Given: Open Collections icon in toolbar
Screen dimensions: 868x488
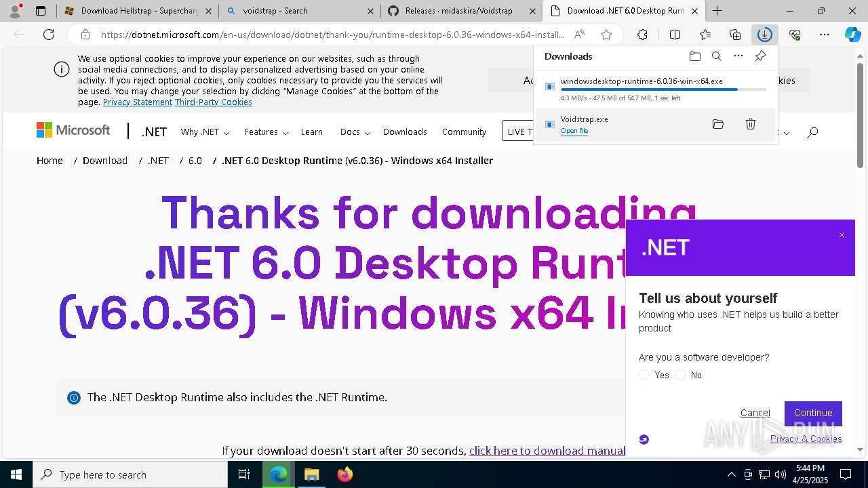Looking at the screenshot, I should point(735,35).
